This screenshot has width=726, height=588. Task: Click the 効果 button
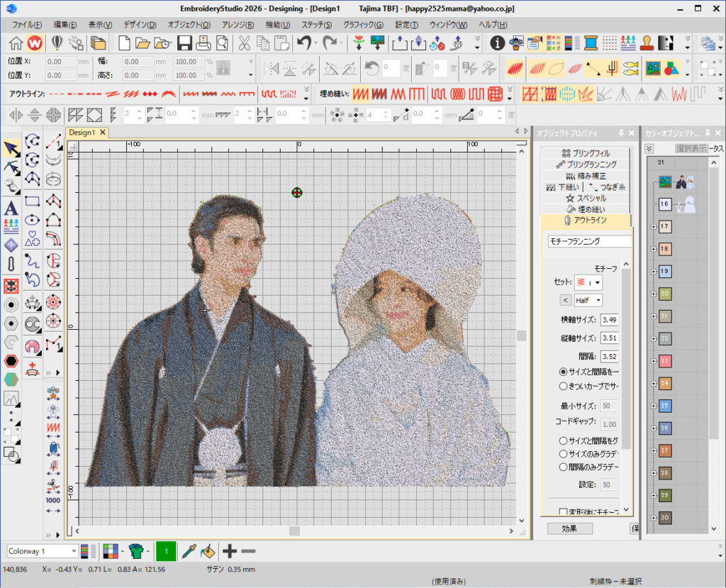(x=569, y=528)
